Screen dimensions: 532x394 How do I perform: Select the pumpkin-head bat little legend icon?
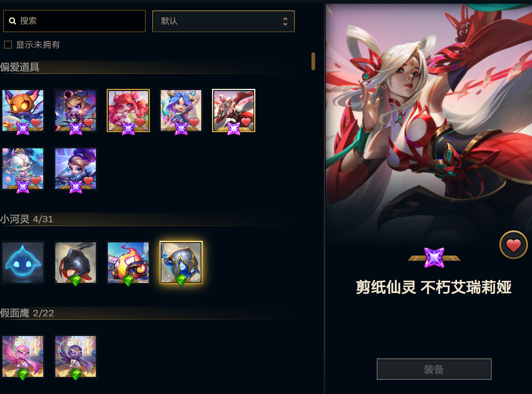click(x=23, y=111)
